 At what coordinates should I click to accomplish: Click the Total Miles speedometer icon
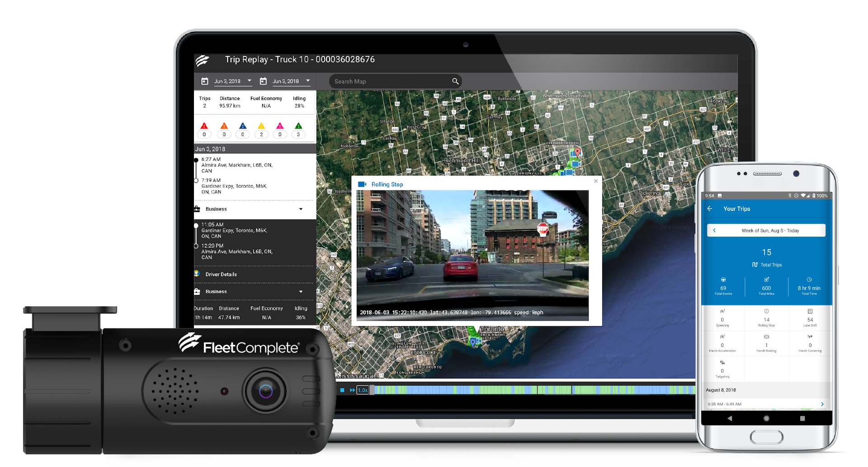(767, 280)
